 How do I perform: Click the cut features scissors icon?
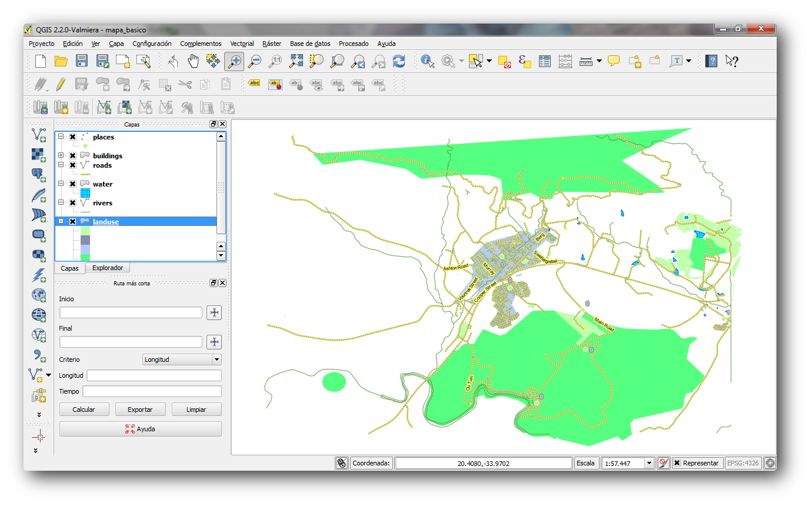click(x=185, y=84)
